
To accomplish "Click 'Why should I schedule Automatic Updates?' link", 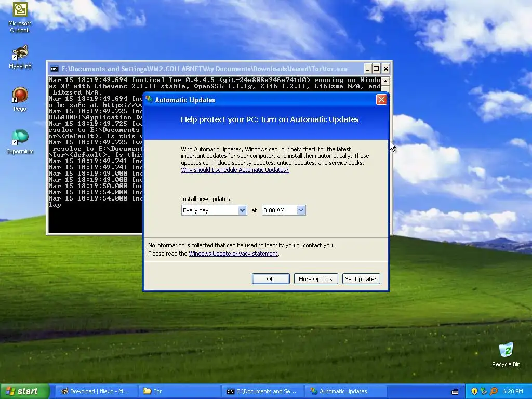I will tap(235, 170).
